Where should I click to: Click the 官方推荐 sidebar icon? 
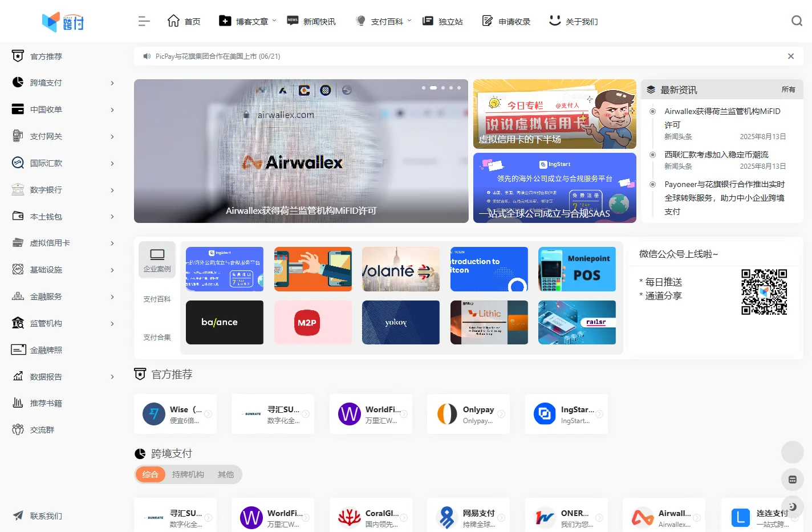pos(18,56)
